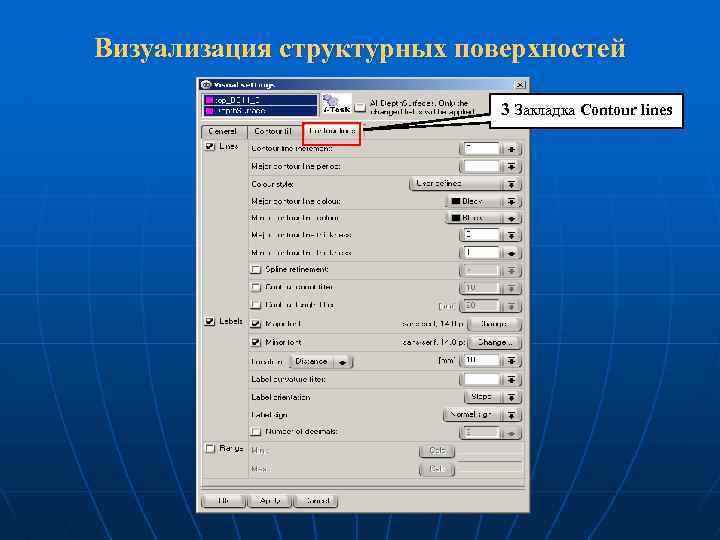Select second surface in the list
The width and height of the screenshot is (720, 540).
coord(260,111)
